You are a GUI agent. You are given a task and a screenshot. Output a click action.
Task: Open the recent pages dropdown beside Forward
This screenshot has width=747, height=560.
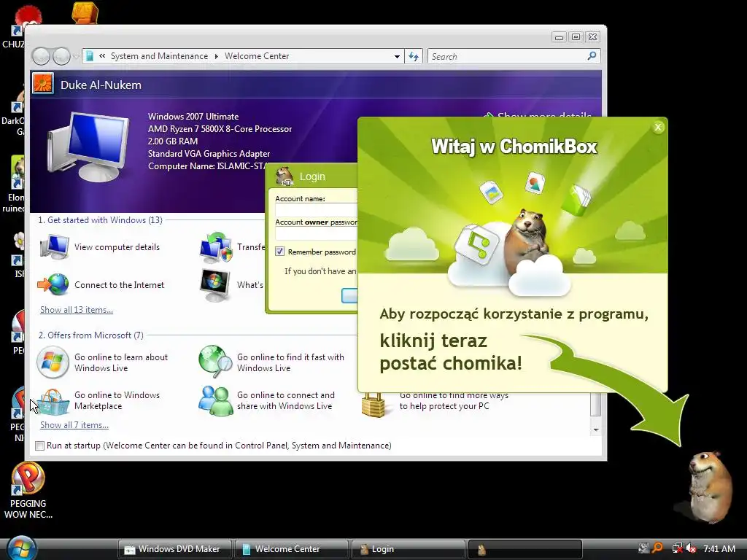click(x=76, y=56)
